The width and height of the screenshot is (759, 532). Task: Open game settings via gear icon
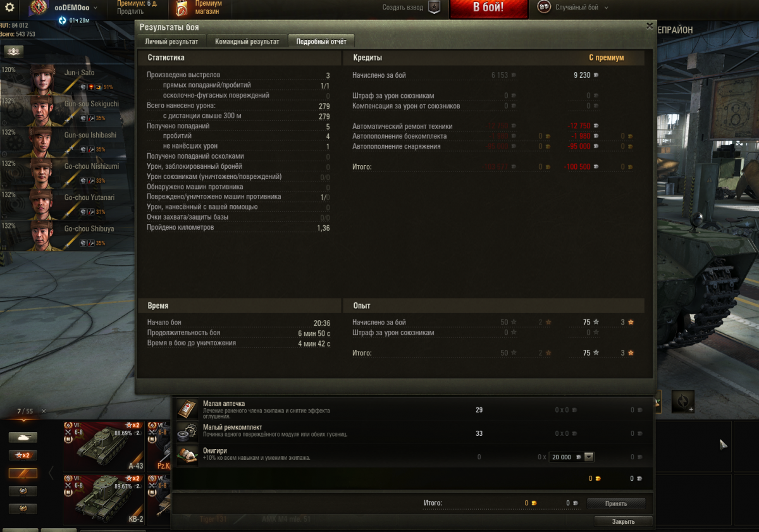click(x=9, y=8)
